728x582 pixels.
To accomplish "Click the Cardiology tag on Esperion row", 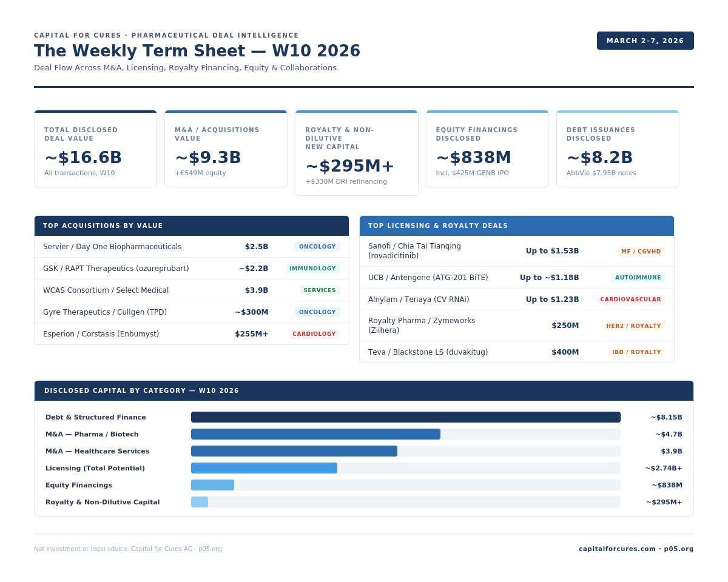I will (314, 334).
